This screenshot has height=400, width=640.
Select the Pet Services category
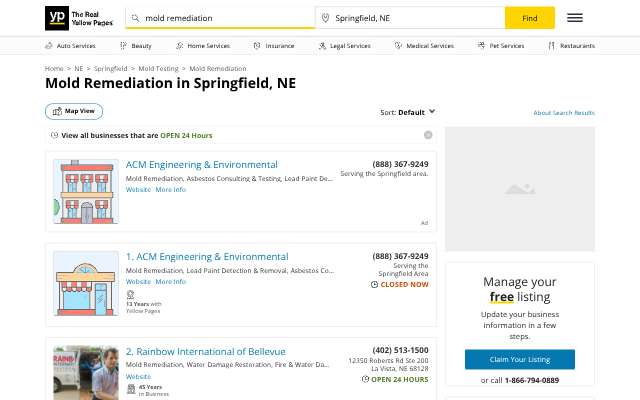pyautogui.click(x=501, y=46)
